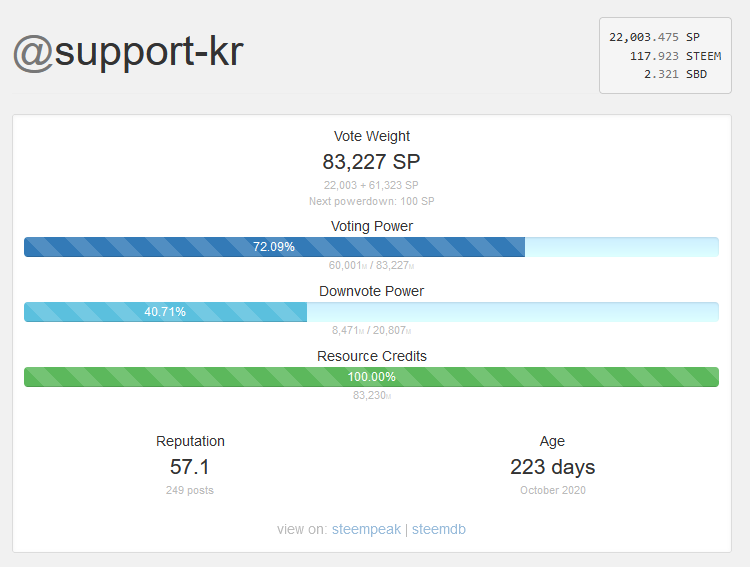Open the steempeak link
750x567 pixels.
366,529
